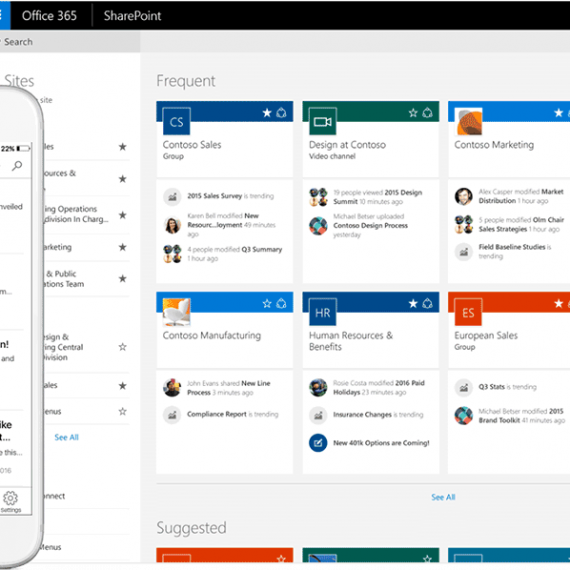570x570 pixels.
Task: Click the group avatar beside 2015 Design Summit
Action: pyautogui.click(x=318, y=197)
